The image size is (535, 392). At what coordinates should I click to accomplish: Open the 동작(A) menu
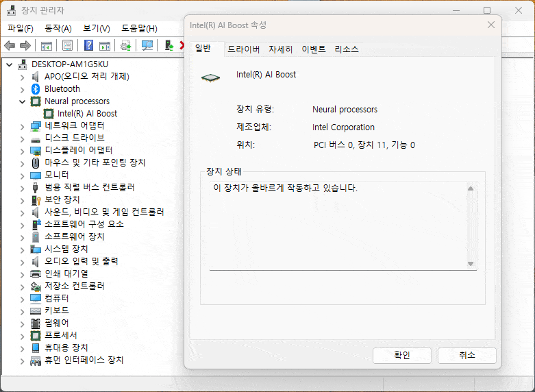58,28
